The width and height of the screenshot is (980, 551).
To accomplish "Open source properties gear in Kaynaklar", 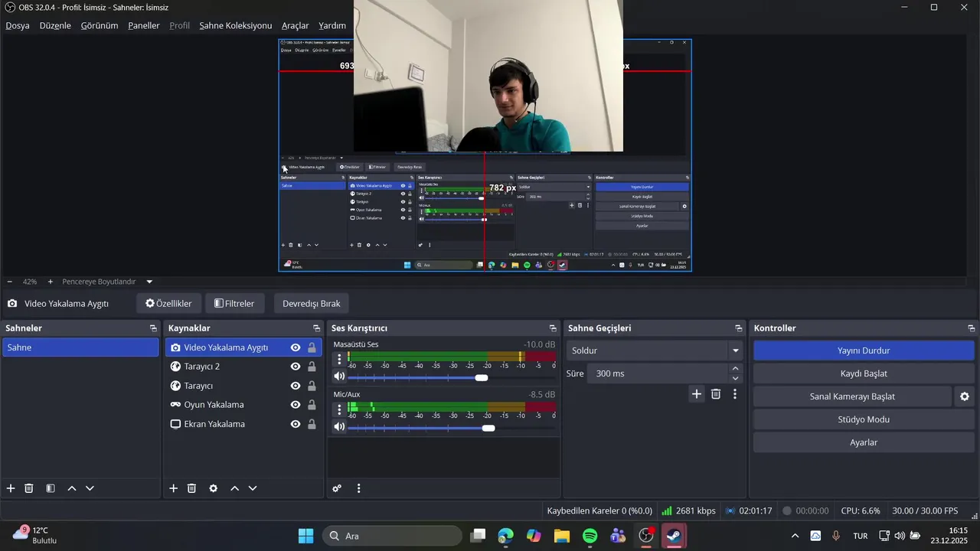I will click(214, 488).
